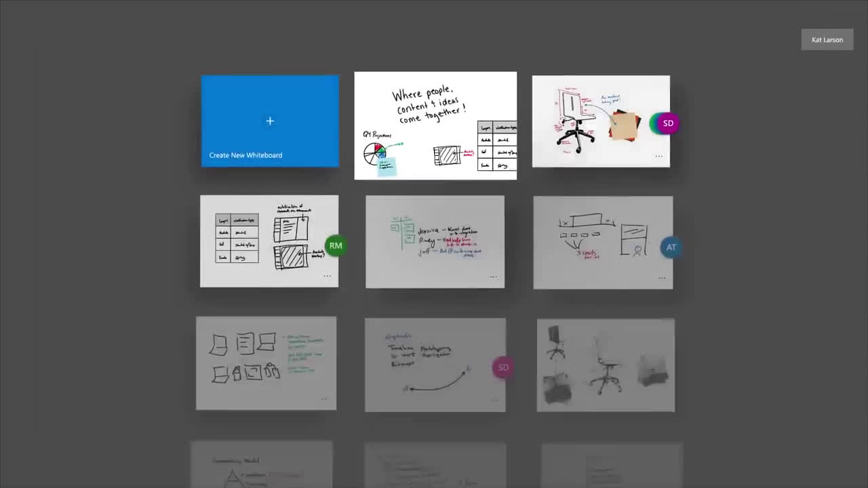868x488 pixels.
Task: Click the plus icon to add whiteboard
Action: click(x=270, y=121)
